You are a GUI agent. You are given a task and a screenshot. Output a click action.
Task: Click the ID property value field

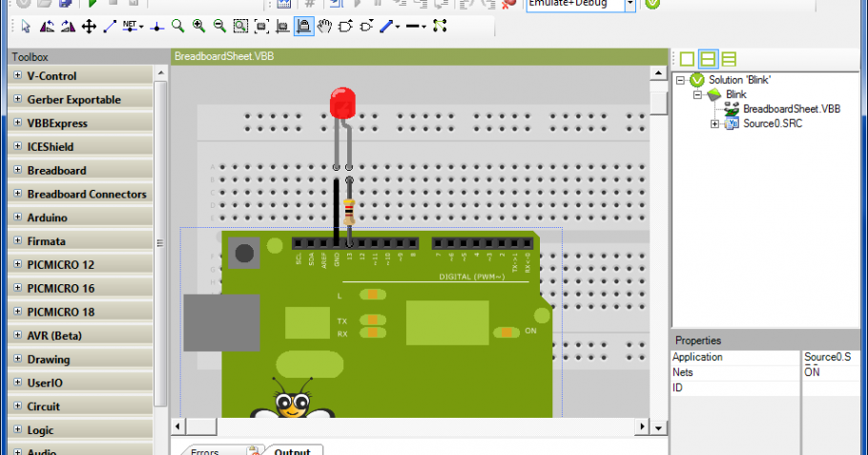click(831, 387)
